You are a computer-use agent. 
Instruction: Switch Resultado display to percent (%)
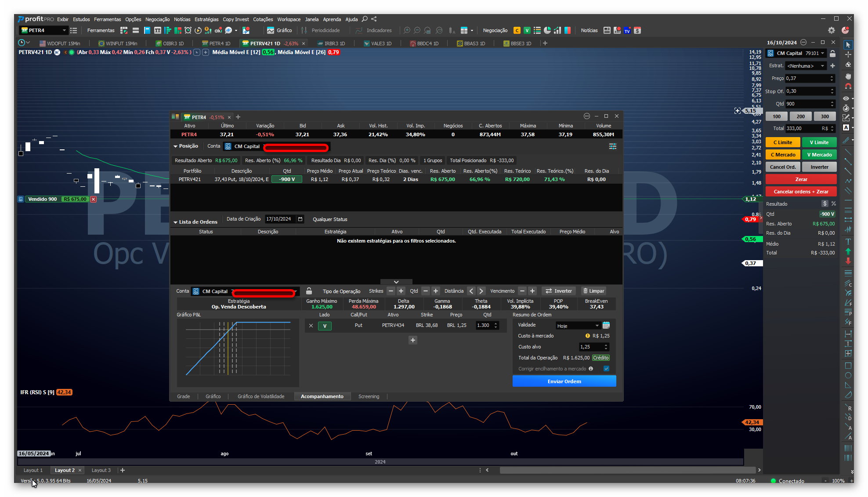coord(833,203)
